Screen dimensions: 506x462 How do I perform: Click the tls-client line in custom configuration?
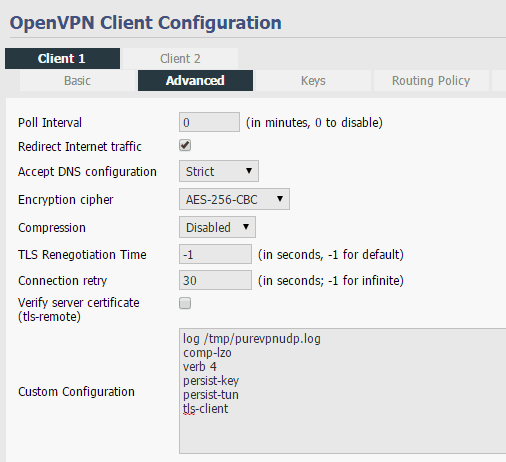(x=206, y=409)
